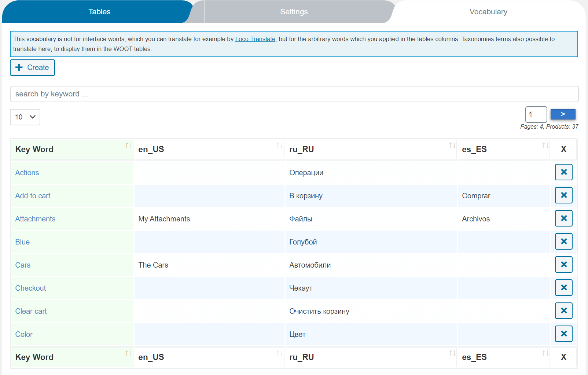This screenshot has width=588, height=375.
Task: Open the Settings tab
Action: click(294, 12)
